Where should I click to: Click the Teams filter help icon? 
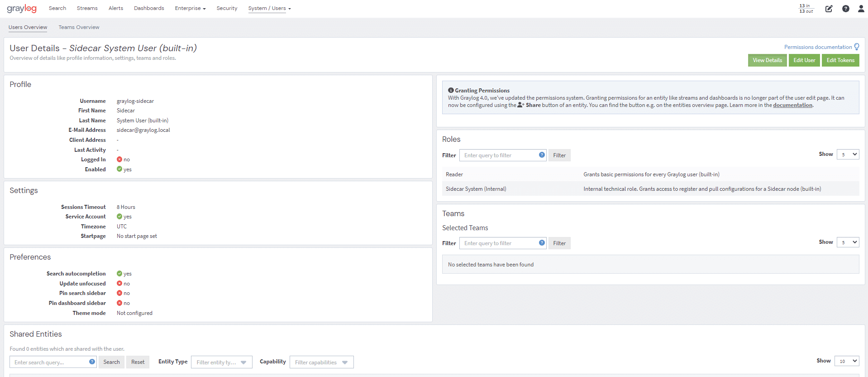pos(542,243)
